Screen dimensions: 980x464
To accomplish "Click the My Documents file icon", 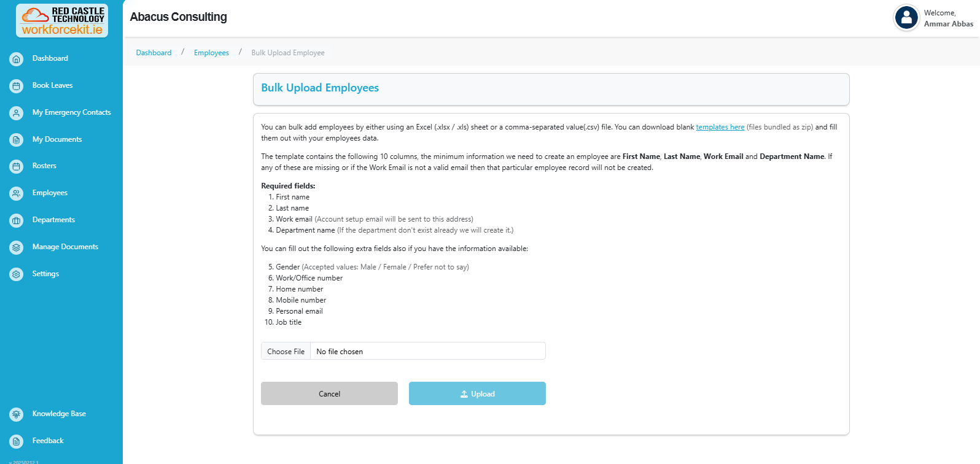I will 17,140.
